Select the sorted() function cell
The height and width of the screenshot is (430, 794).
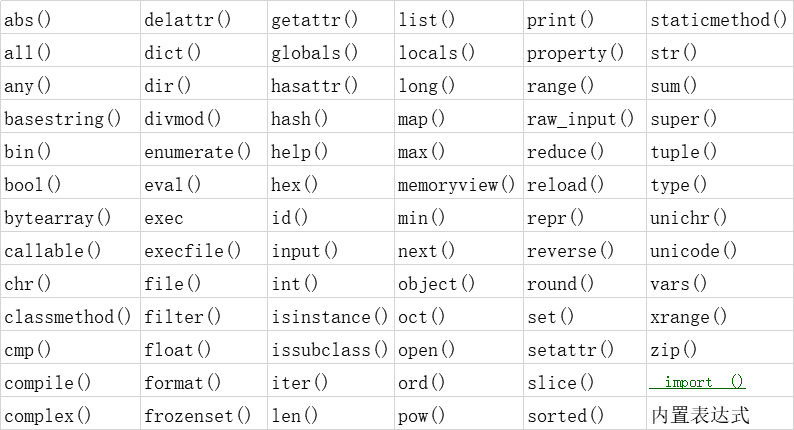[x=565, y=415]
